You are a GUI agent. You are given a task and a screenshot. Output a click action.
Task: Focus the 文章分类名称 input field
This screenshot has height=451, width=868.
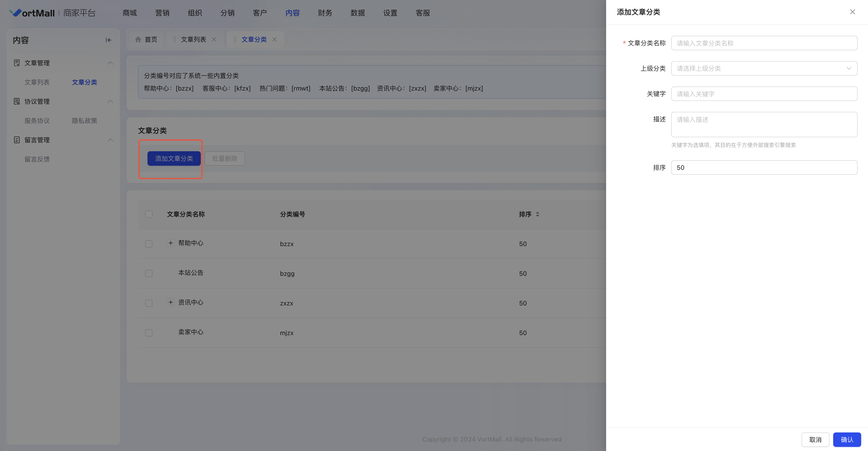764,43
